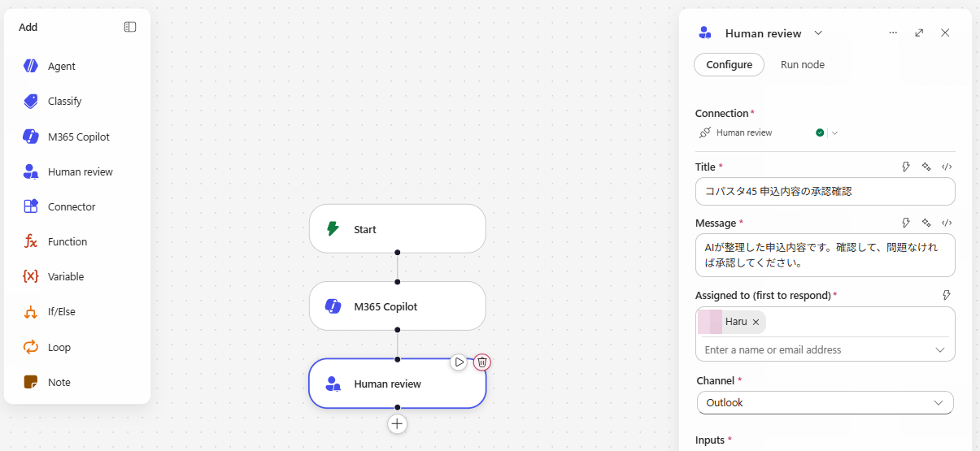Open the Connection dropdown arrow
Image resolution: width=980 pixels, height=451 pixels.
(834, 132)
